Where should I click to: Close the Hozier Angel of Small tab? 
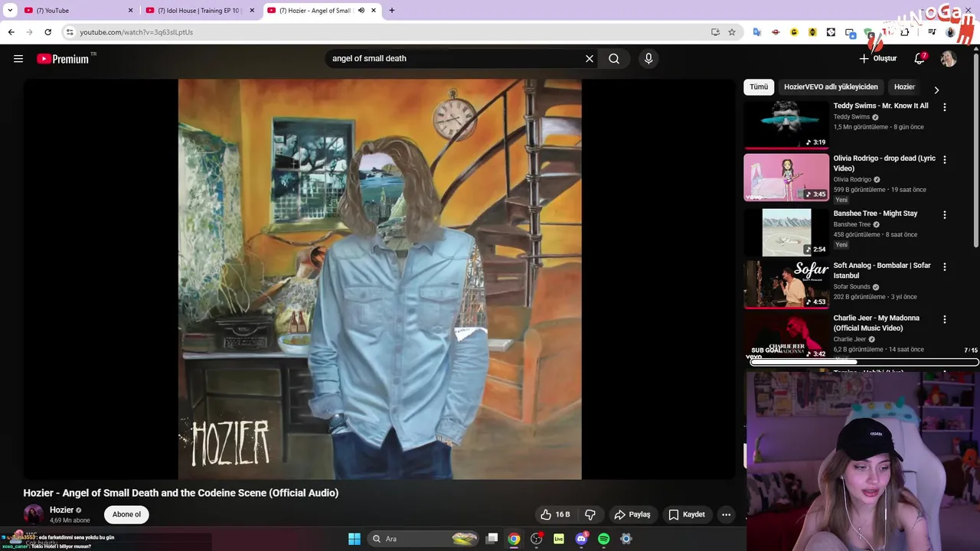coord(374,11)
